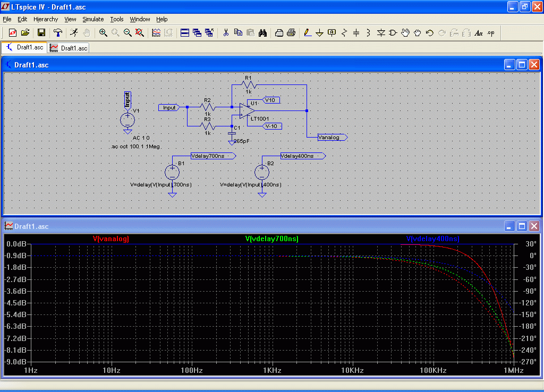This screenshot has width=544, height=392.
Task: Click the Print icon
Action: pos(291,32)
